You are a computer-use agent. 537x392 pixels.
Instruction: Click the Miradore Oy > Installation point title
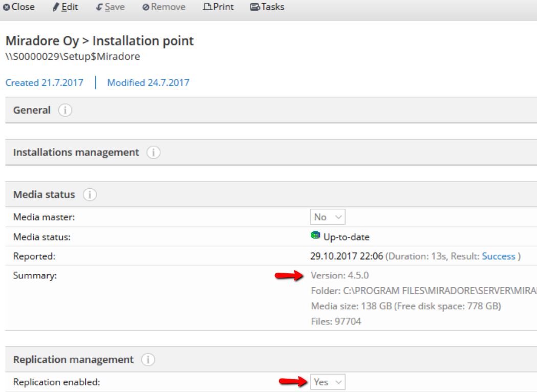[100, 41]
